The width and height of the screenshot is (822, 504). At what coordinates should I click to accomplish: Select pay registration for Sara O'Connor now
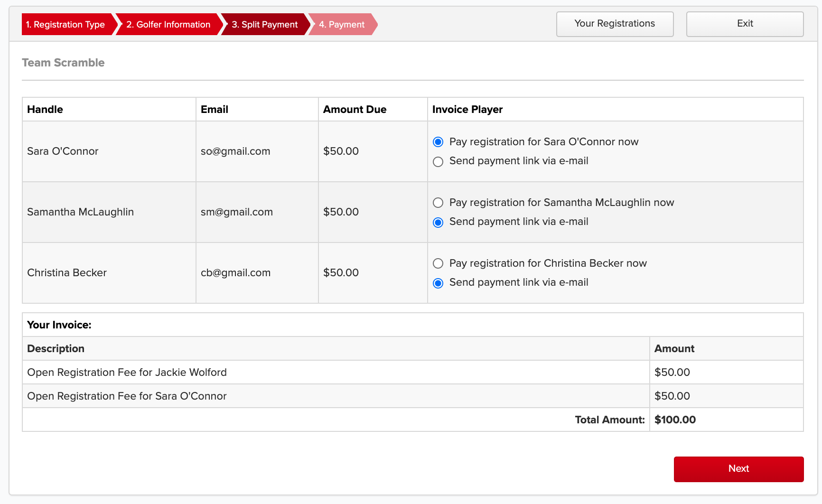pos(438,142)
